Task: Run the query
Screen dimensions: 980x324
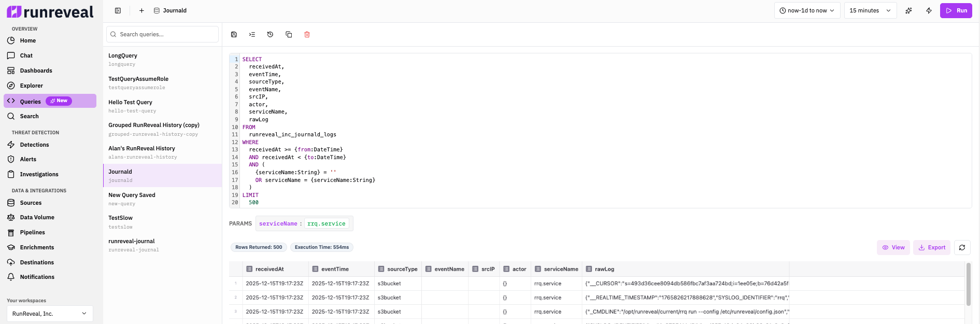Action: coord(956,10)
